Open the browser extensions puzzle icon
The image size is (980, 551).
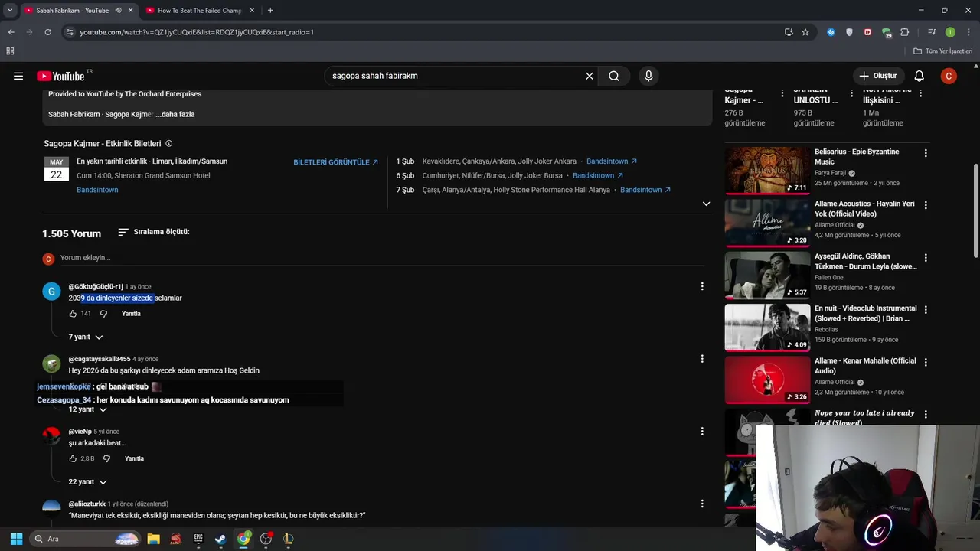pyautogui.click(x=904, y=32)
